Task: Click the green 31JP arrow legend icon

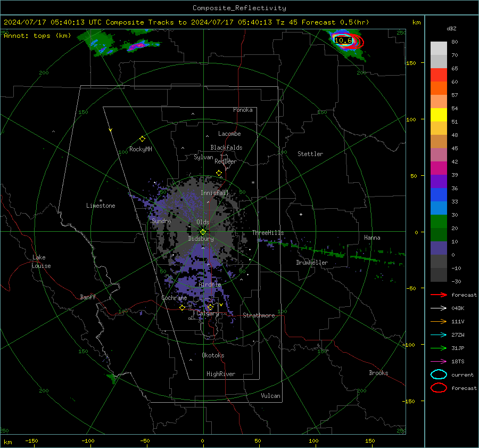Action: [x=439, y=348]
